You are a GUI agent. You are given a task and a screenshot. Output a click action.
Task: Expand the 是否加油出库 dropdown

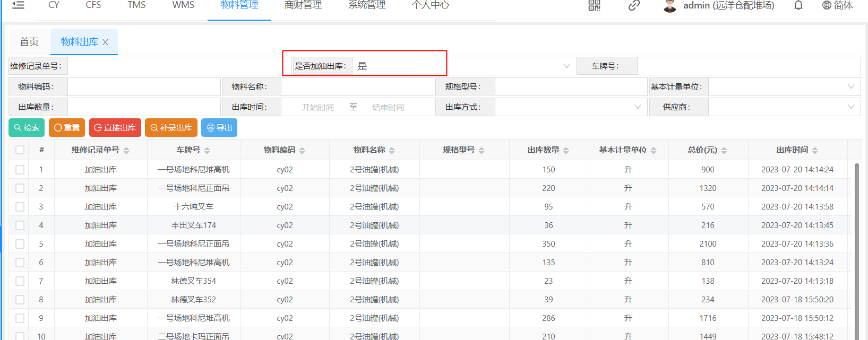(x=566, y=66)
